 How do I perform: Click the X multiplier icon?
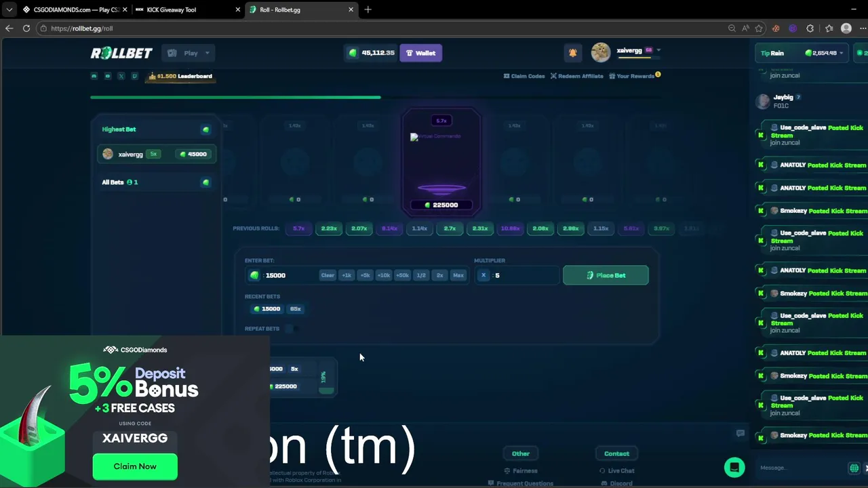pos(484,275)
